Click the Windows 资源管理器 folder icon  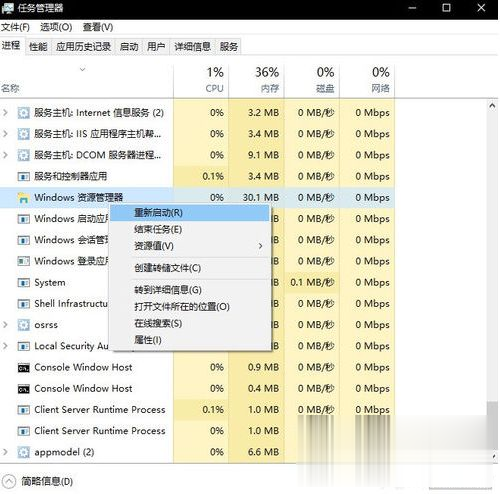coord(23,198)
